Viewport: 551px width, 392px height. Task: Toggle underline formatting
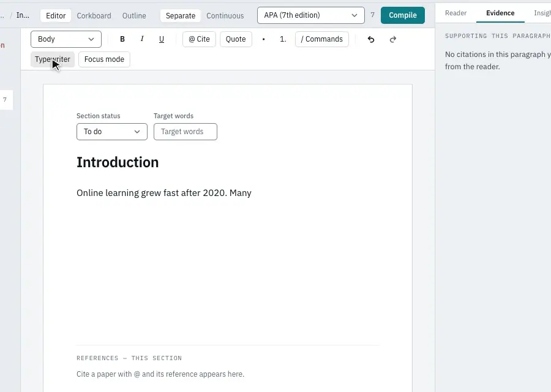click(162, 39)
